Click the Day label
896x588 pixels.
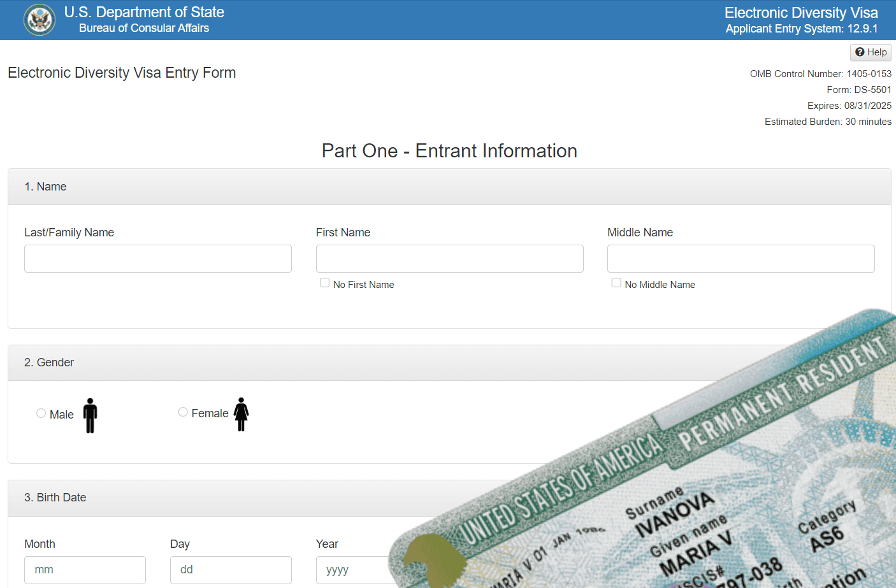[x=180, y=544]
